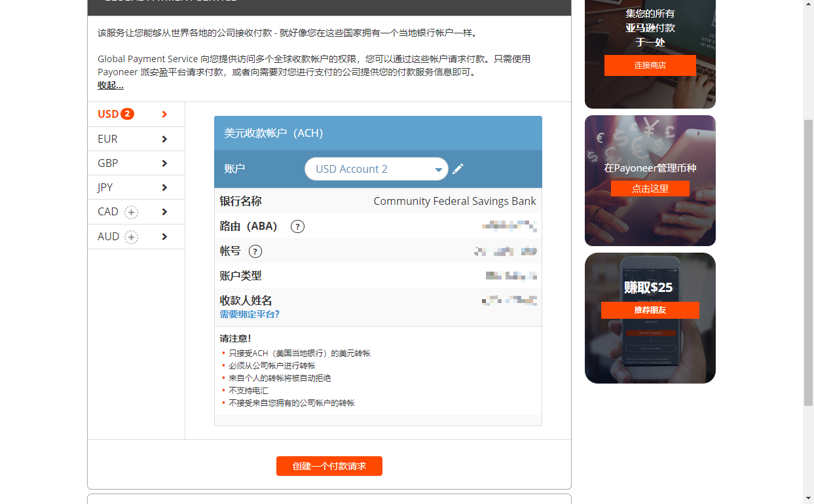Click the blurred account number value

(506, 251)
